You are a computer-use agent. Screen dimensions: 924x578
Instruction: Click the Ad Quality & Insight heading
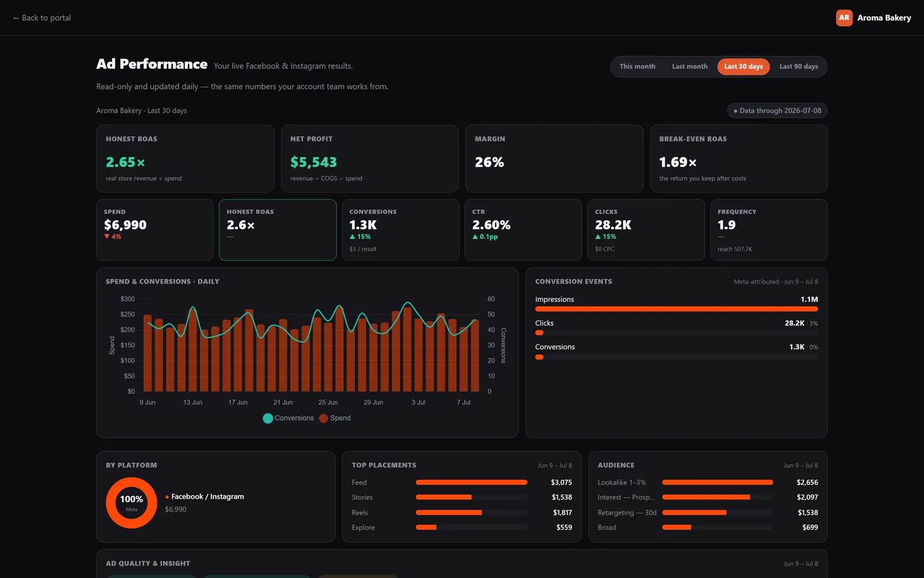tap(148, 564)
